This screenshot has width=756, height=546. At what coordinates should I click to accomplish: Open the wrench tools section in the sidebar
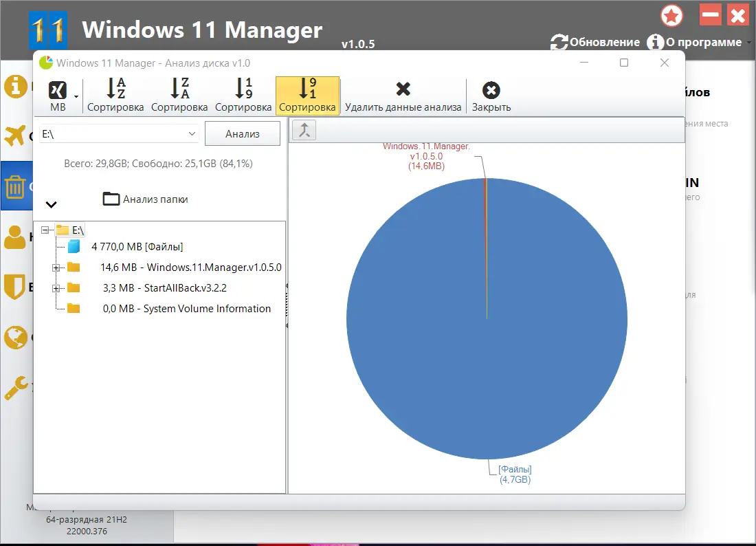[x=16, y=388]
